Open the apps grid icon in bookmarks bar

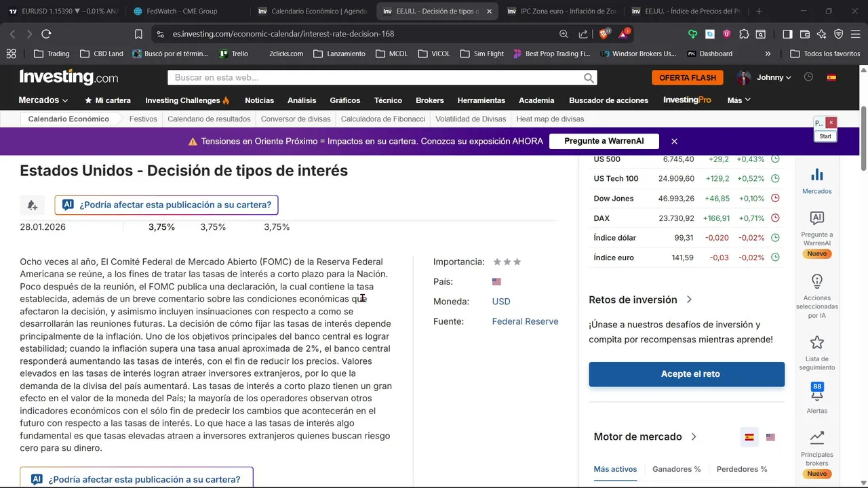(x=11, y=54)
